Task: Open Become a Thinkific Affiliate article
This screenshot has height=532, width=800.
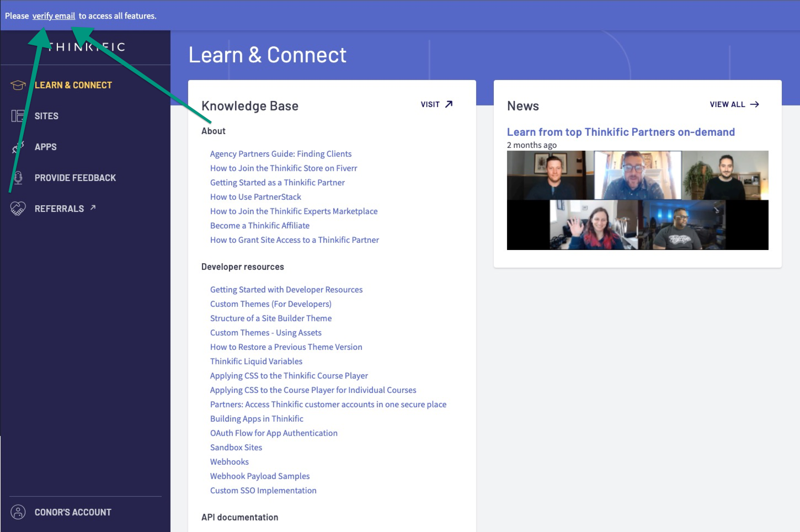Action: point(260,226)
